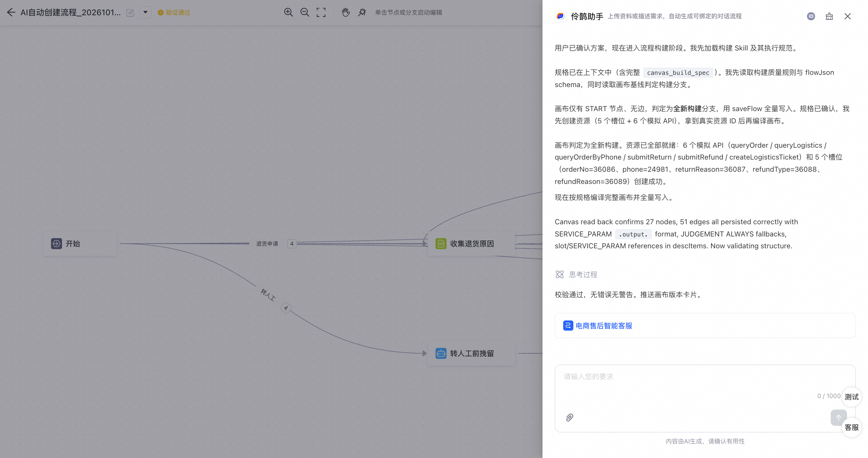
Task: Click the .output. code tag
Action: click(633, 234)
